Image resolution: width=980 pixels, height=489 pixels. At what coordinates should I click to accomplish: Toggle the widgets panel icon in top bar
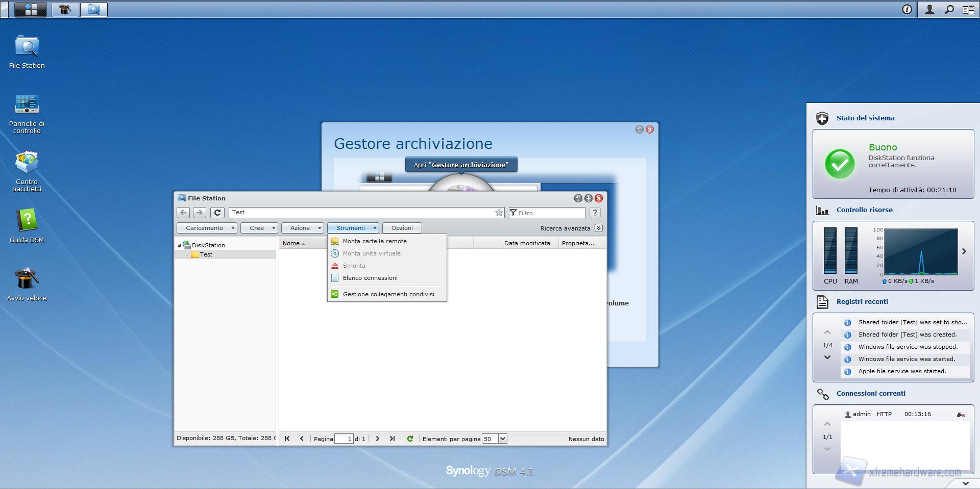[968, 9]
